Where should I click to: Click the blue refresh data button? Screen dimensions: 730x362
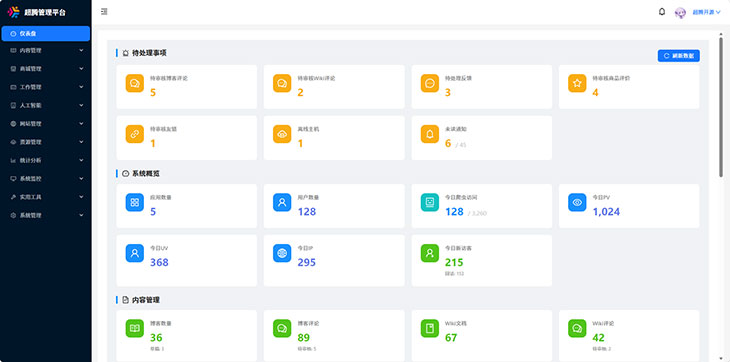click(x=678, y=55)
